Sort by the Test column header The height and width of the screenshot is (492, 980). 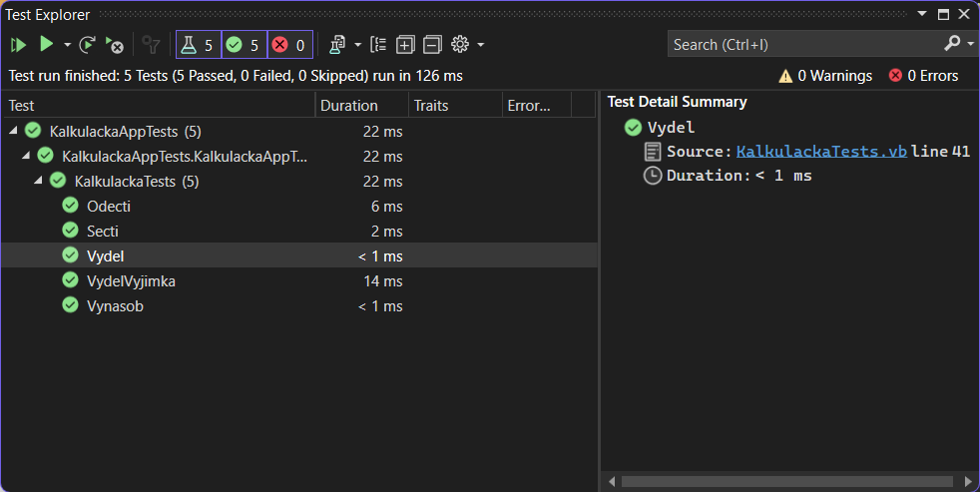[x=158, y=105]
